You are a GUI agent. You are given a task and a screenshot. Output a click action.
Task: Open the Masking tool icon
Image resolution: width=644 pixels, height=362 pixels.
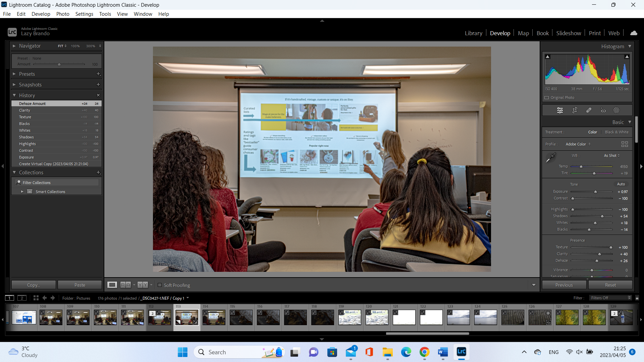(616, 110)
